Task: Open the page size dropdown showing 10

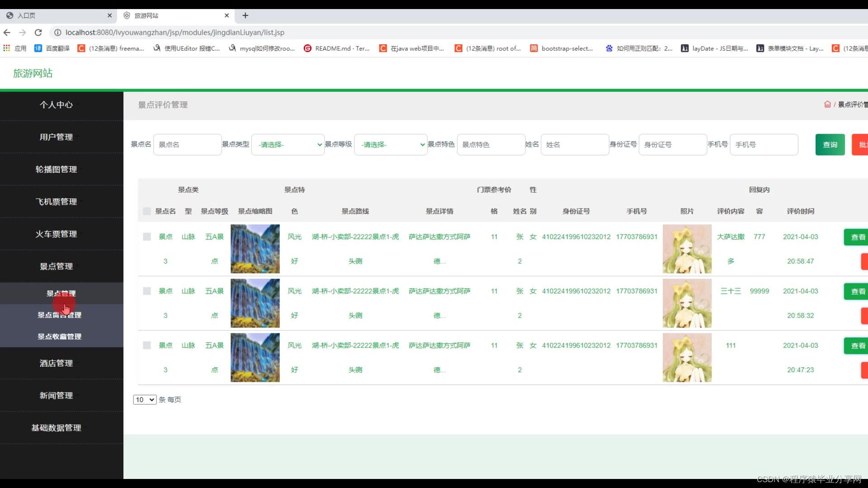Action: click(x=145, y=399)
